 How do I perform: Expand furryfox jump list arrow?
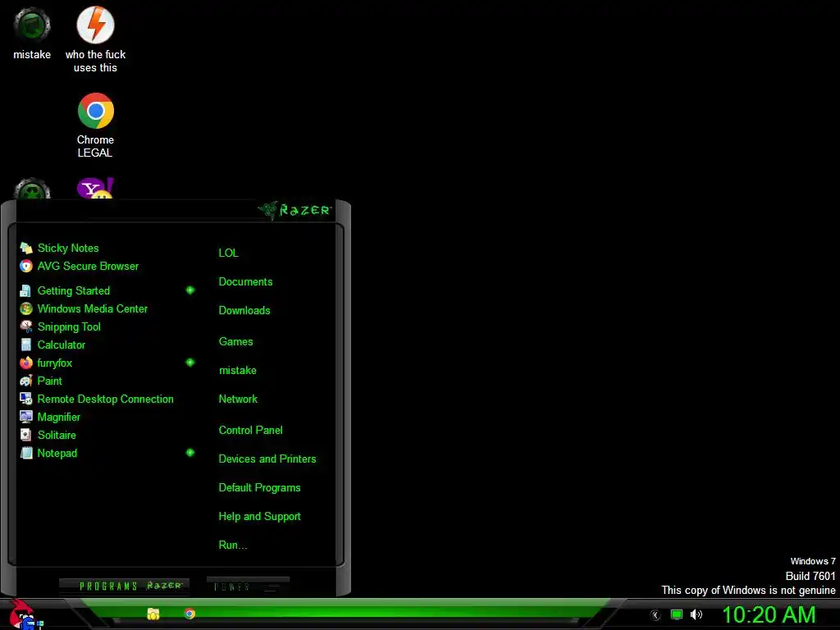click(190, 363)
